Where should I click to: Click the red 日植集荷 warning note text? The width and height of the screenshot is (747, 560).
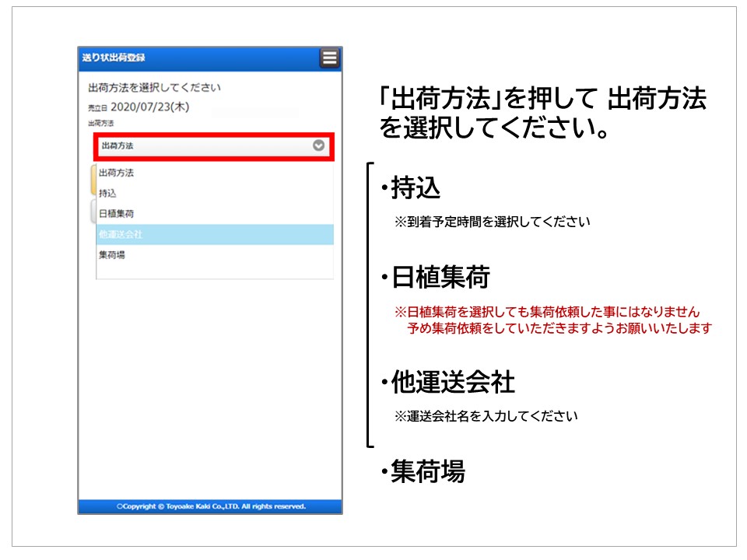[552, 320]
